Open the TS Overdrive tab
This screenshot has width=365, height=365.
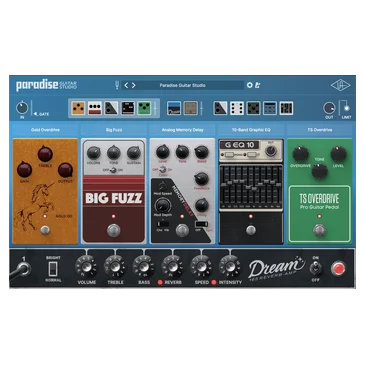coord(320,130)
